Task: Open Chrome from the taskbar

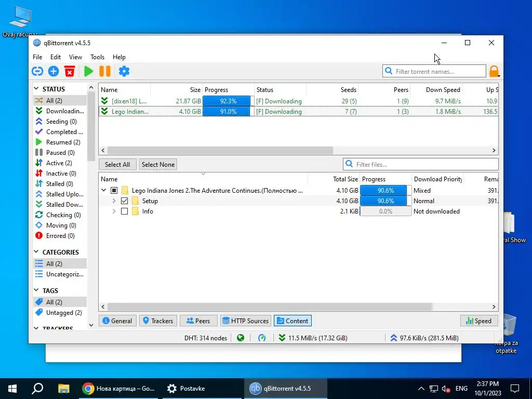Action: tap(118, 389)
